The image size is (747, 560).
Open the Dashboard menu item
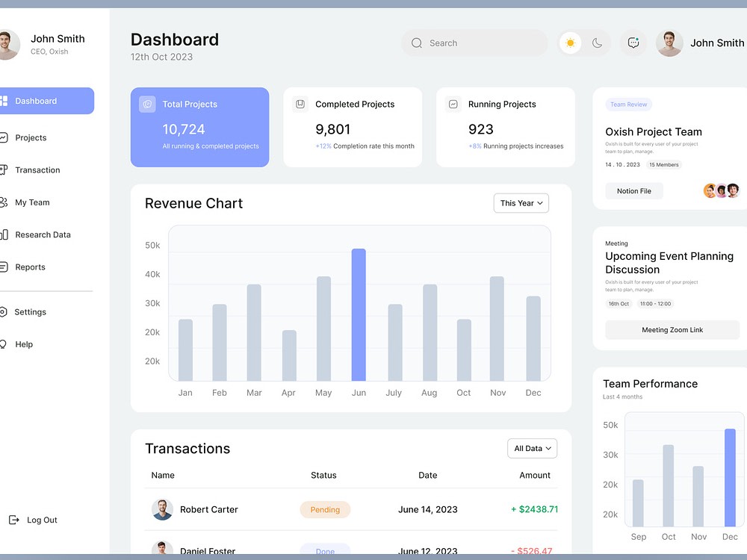point(47,101)
